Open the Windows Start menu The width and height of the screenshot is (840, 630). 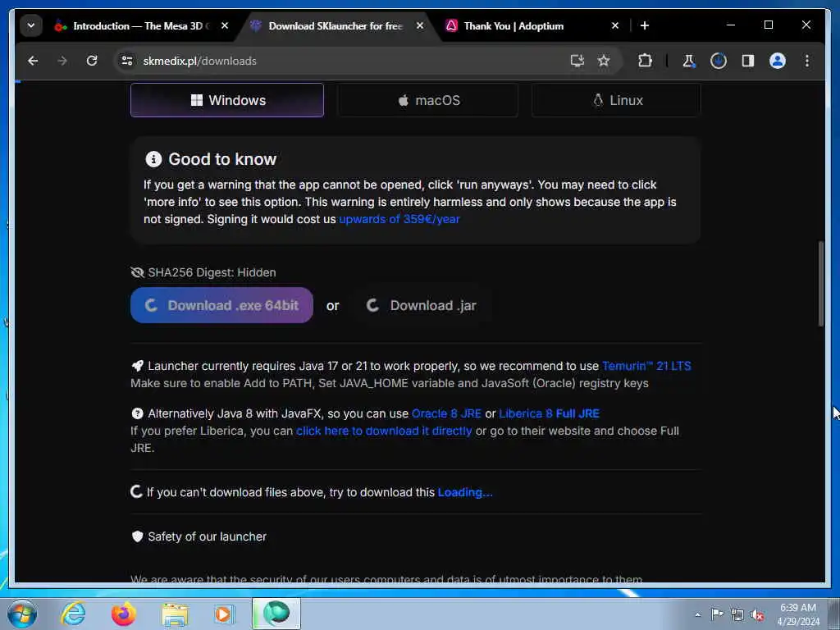(x=22, y=614)
